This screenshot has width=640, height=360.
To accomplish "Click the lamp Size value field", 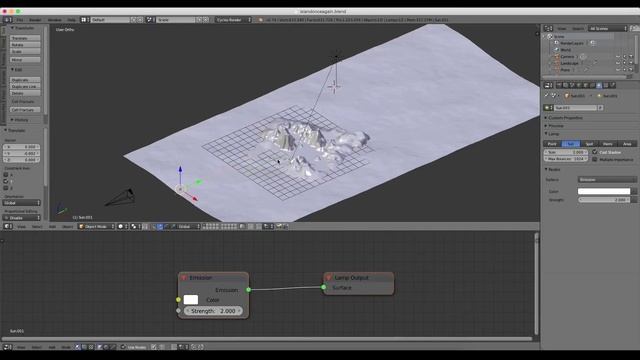I will pos(566,152).
